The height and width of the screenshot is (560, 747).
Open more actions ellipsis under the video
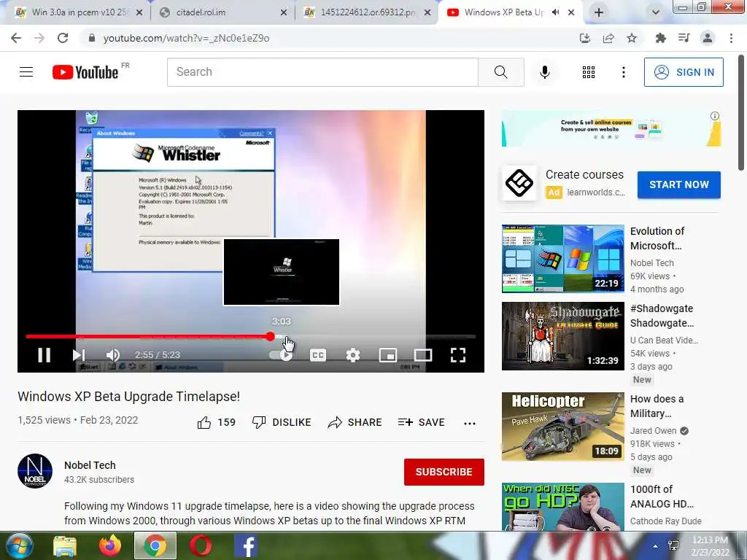tap(470, 423)
